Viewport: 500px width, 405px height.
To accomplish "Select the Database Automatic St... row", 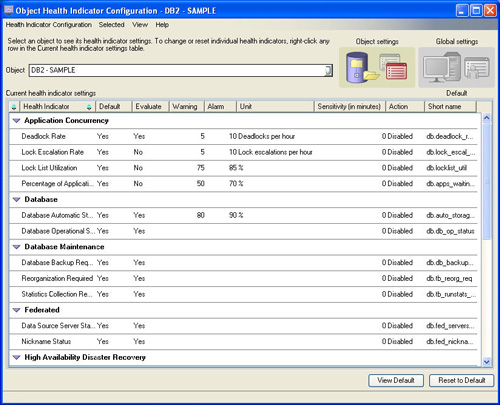I will point(243,215).
